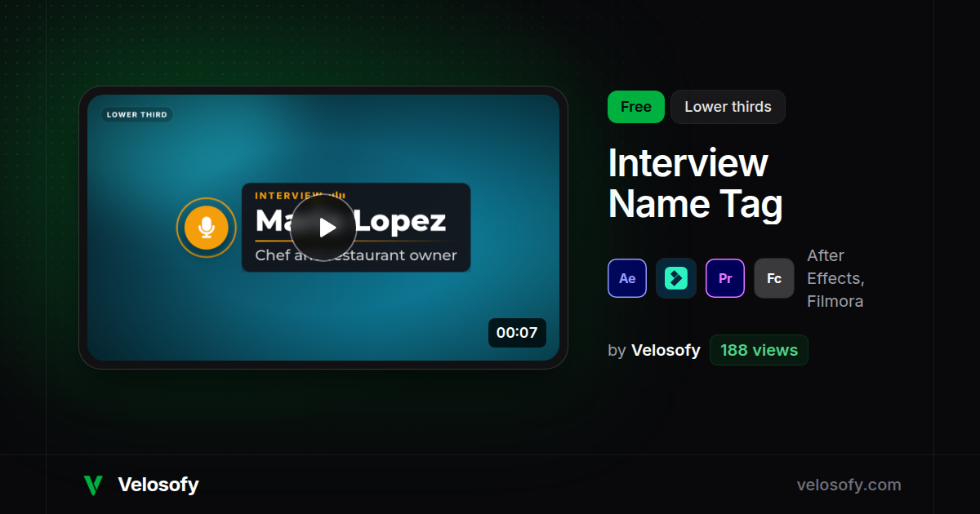This screenshot has height=514, width=980.
Task: Click the 00:07 duration badge
Action: [x=517, y=333]
